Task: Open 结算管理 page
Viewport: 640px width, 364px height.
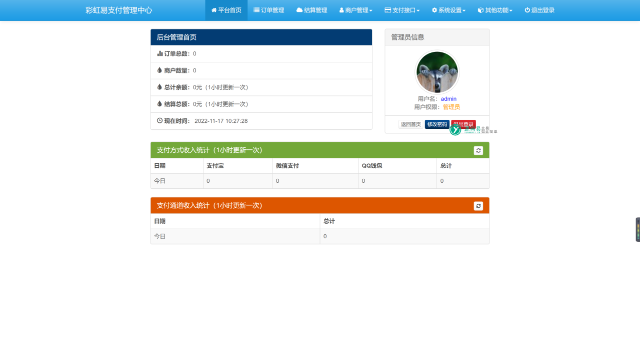Action: (311, 10)
